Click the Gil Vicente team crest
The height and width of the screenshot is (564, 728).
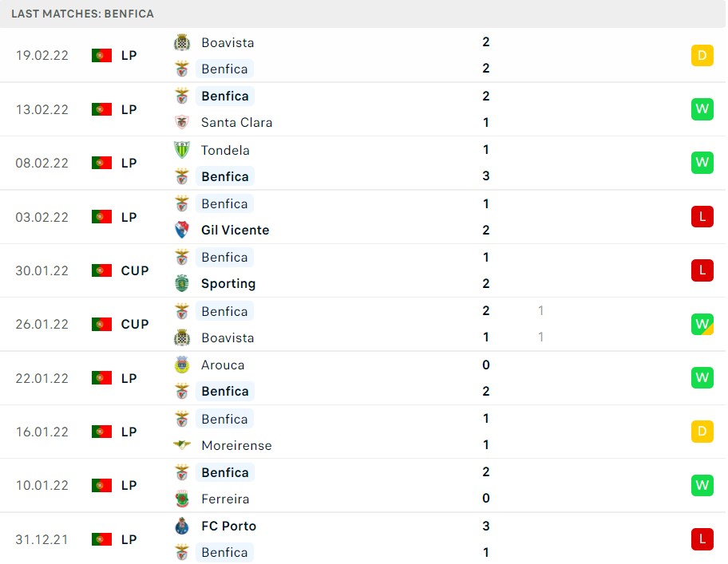(181, 230)
